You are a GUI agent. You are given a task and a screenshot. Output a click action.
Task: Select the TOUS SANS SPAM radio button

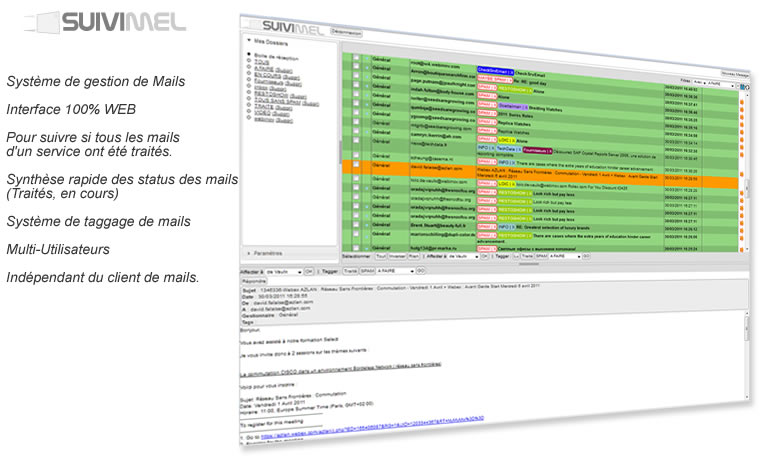(249, 100)
